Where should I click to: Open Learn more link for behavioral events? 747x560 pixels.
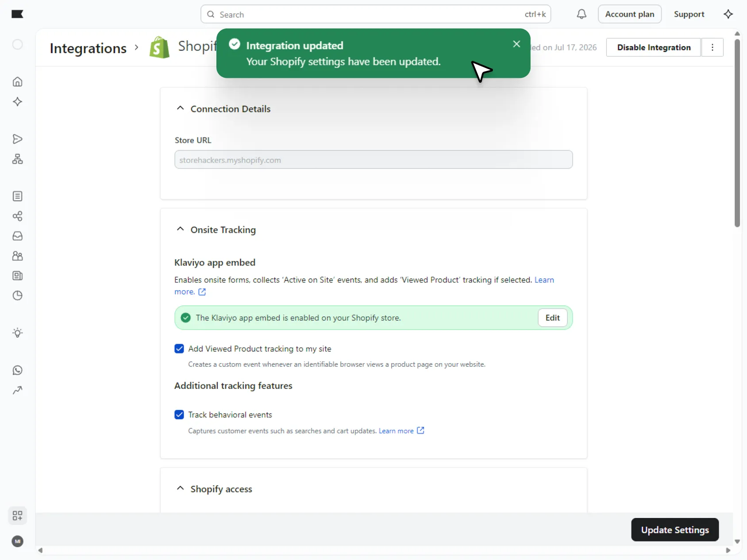(x=396, y=431)
